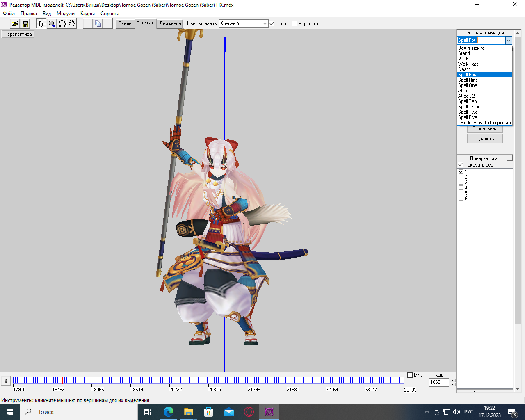Choose Spell Nine animation in list
Screen dimensions: 525x420
485,80
